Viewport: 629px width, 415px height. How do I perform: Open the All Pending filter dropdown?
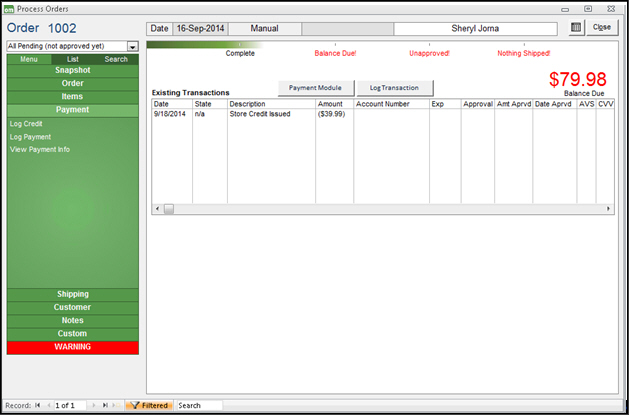click(133, 46)
